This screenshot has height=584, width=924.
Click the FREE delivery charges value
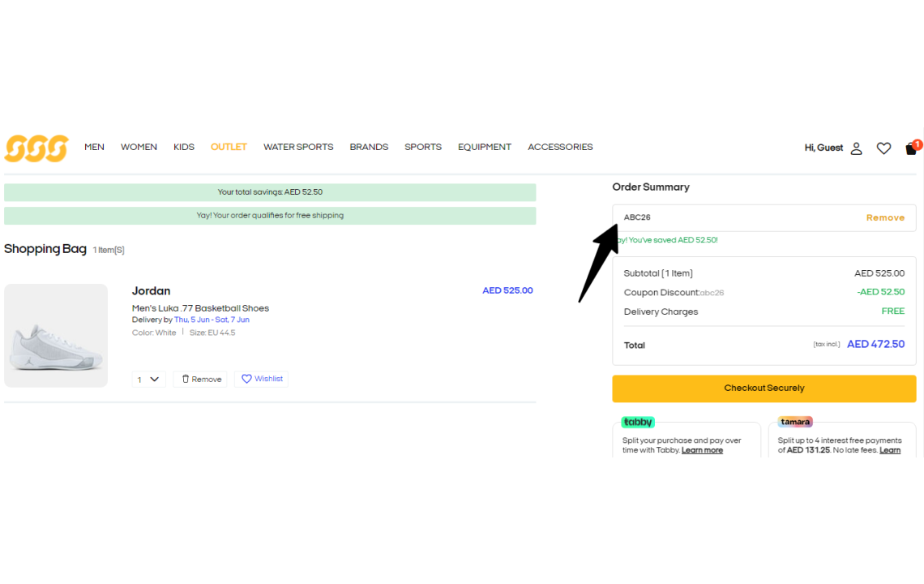pos(892,311)
